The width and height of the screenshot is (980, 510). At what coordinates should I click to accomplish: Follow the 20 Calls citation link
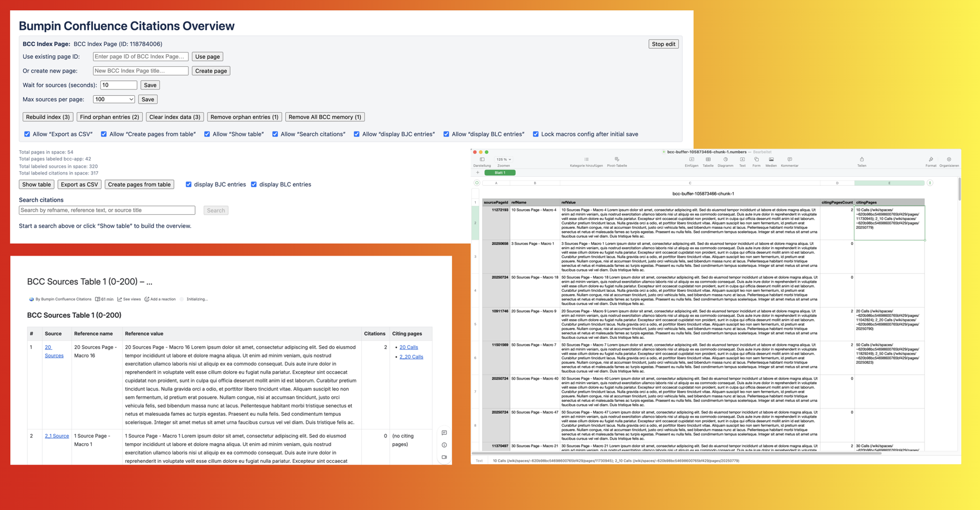tap(408, 347)
